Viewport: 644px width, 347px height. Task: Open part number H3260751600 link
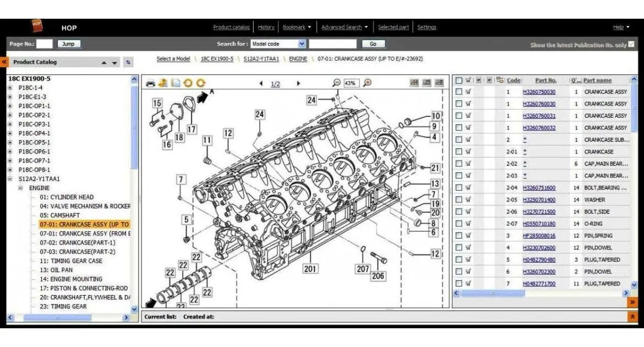[539, 187]
